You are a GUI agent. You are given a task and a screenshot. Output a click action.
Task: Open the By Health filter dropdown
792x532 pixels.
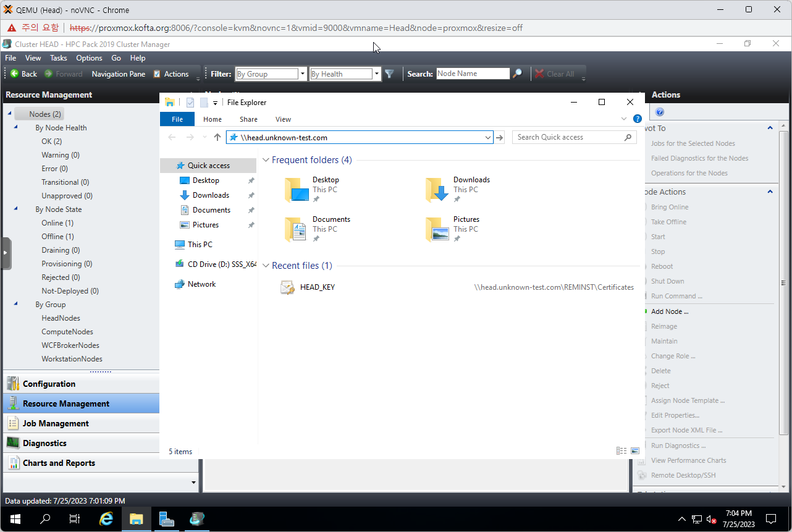(x=377, y=74)
